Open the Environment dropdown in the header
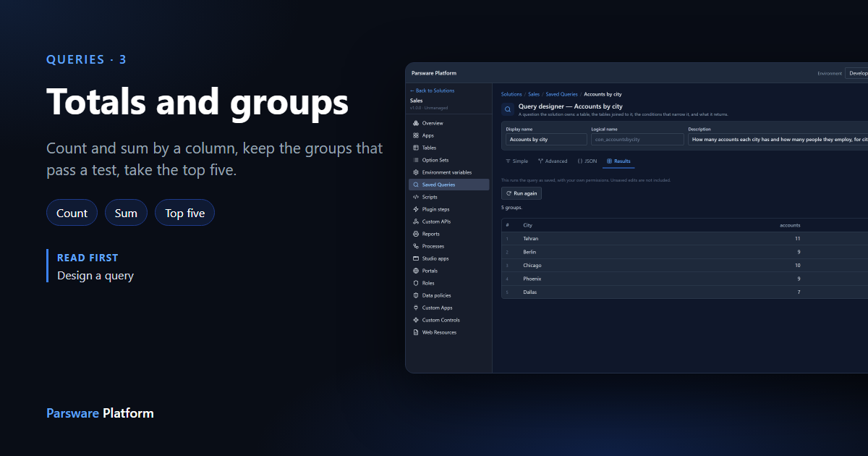The width and height of the screenshot is (868, 456). 856,73
